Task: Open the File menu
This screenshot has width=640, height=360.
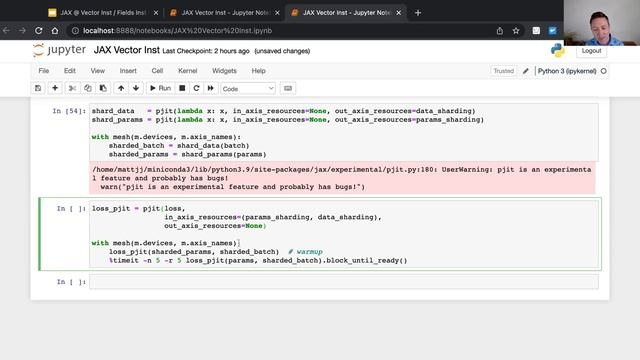Action: (44, 71)
